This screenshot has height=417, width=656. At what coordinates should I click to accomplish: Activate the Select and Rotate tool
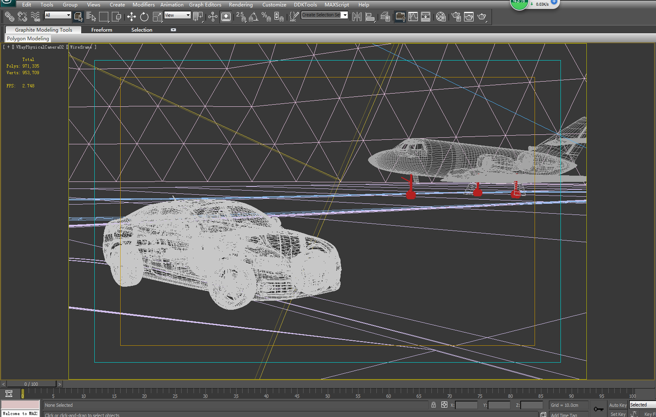144,16
